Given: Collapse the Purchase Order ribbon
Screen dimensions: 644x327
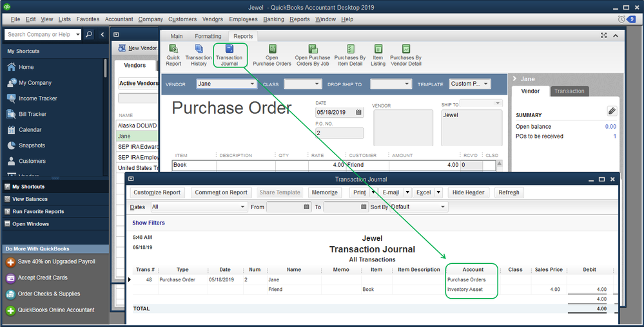Looking at the screenshot, I should pos(616,35).
